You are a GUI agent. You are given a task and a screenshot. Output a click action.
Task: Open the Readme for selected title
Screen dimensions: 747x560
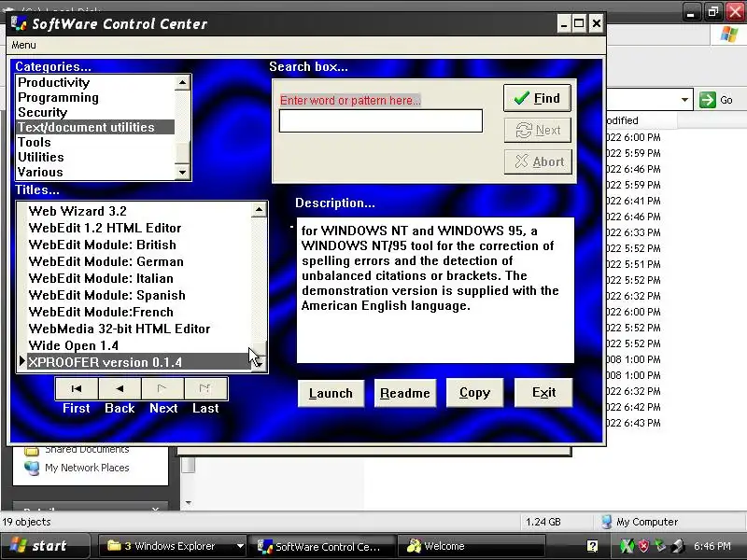tap(405, 393)
